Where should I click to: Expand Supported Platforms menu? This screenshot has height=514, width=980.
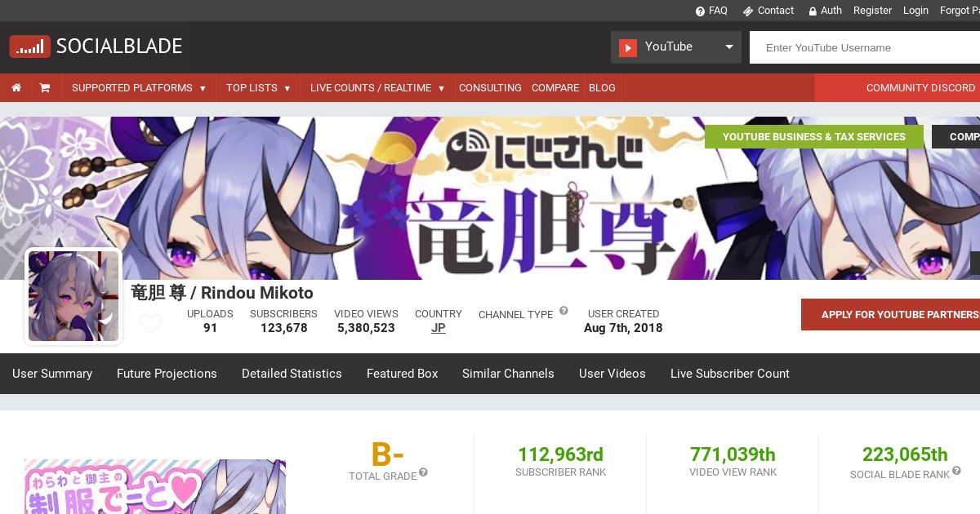[139, 87]
